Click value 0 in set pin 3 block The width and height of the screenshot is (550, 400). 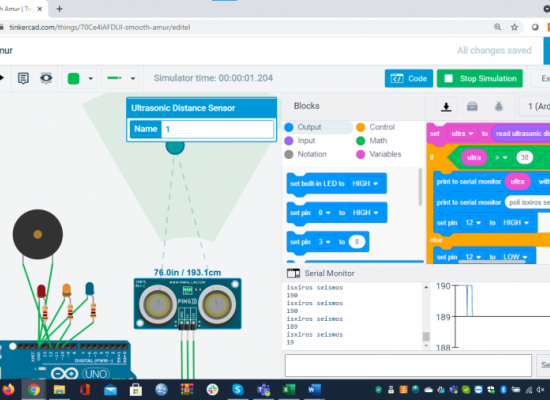coord(357,242)
